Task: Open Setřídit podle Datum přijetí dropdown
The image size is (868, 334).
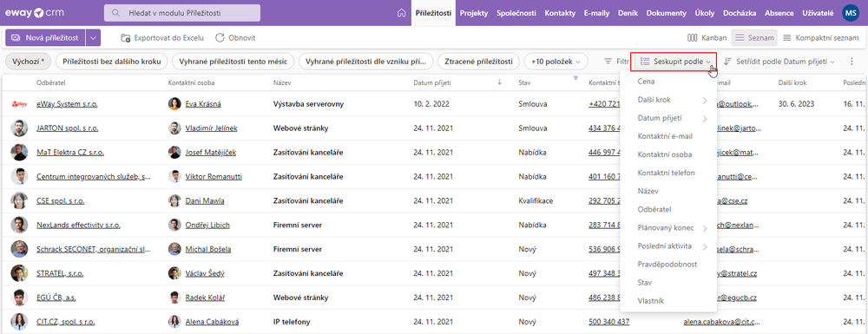Action: pos(779,62)
